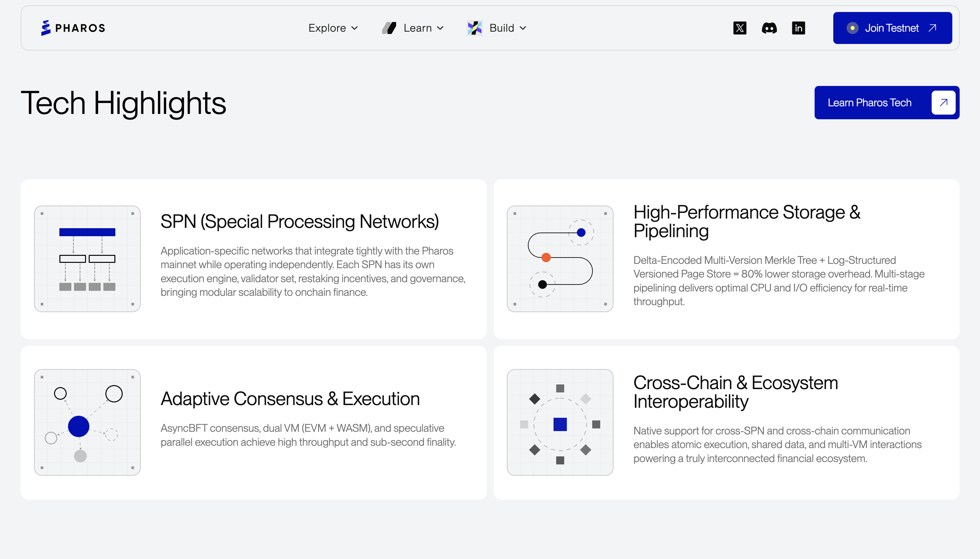Open the X (Twitter) social icon
Screen dimensions: 980x559
click(x=740, y=28)
